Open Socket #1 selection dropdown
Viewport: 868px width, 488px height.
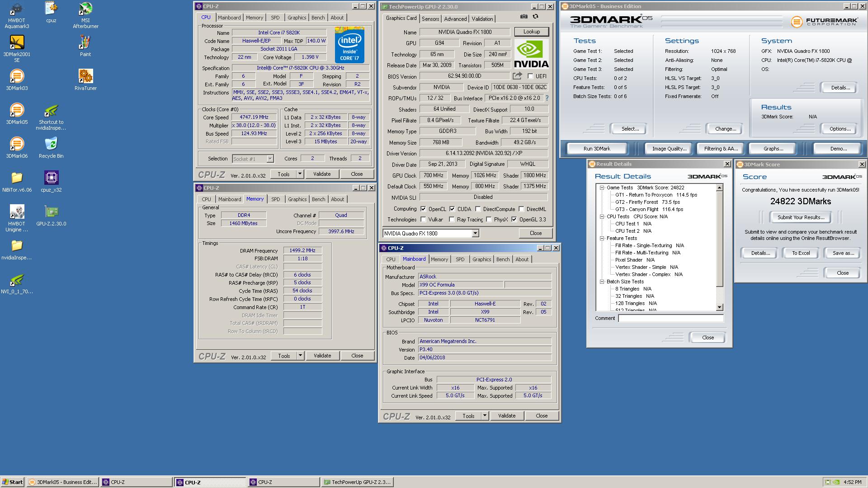[270, 159]
